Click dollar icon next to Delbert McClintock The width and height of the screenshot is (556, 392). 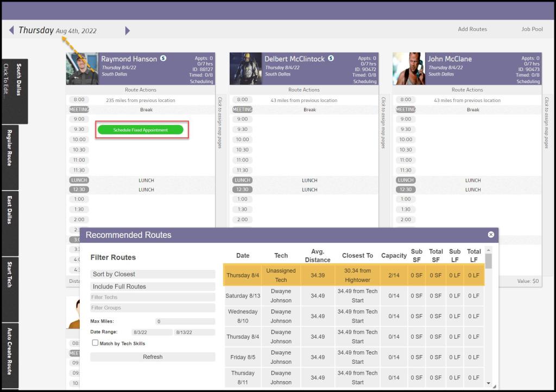pyautogui.click(x=331, y=59)
